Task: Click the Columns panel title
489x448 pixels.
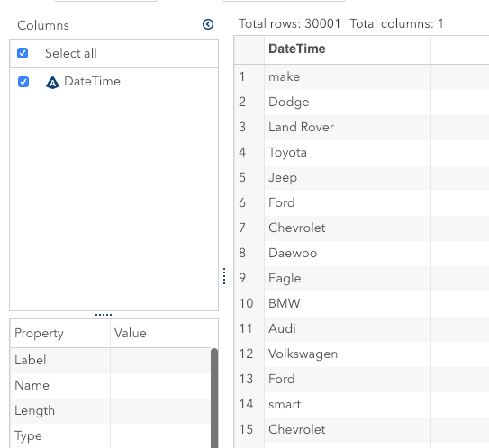Action: click(43, 25)
